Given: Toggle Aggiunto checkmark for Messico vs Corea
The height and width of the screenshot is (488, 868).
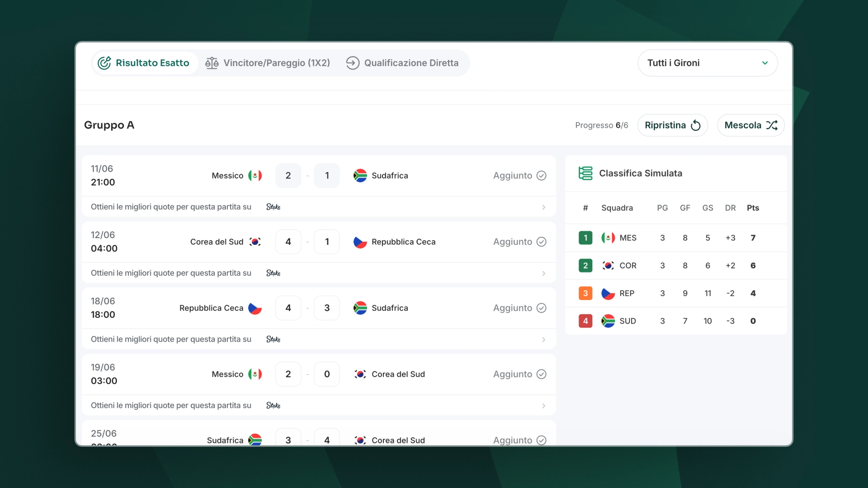Looking at the screenshot, I should [542, 374].
